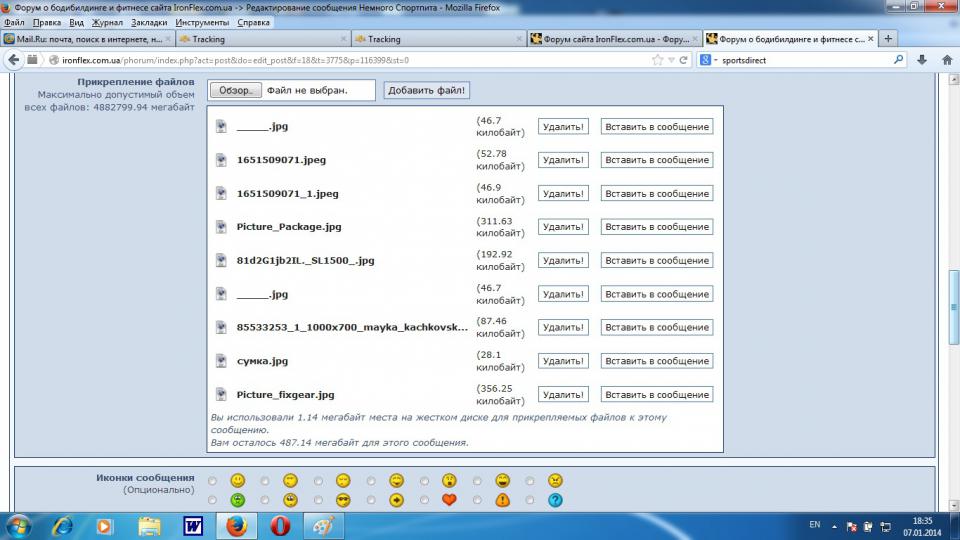Delete the сумка.jpg attachment
Image resolution: width=960 pixels, height=540 pixels.
point(563,361)
